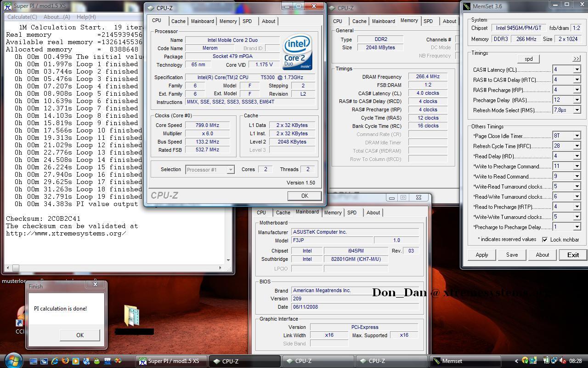Open About tab in front CPU-Z window

tap(269, 21)
